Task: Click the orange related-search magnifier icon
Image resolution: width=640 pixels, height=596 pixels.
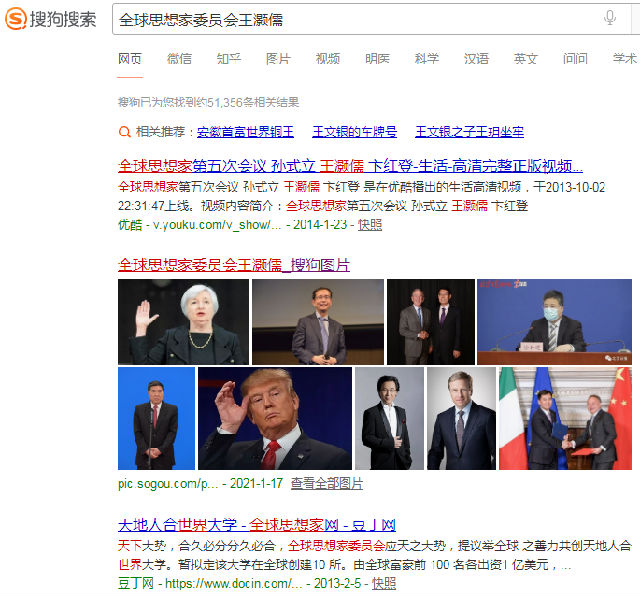Action: pos(124,132)
